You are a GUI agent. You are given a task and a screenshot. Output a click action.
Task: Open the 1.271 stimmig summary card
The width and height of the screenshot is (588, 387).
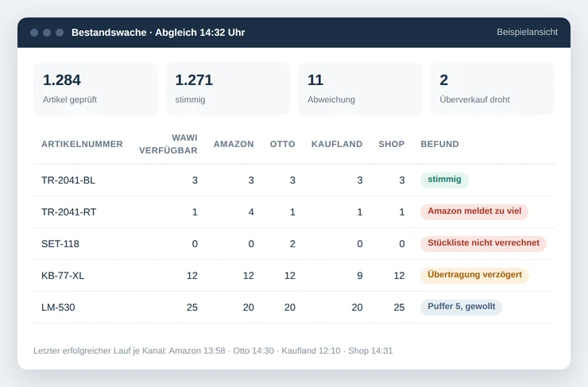228,89
